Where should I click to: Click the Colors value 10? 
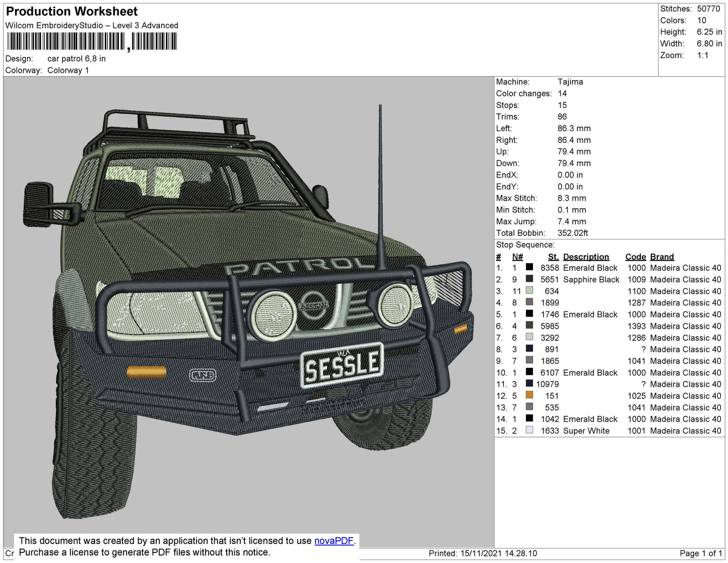click(702, 20)
